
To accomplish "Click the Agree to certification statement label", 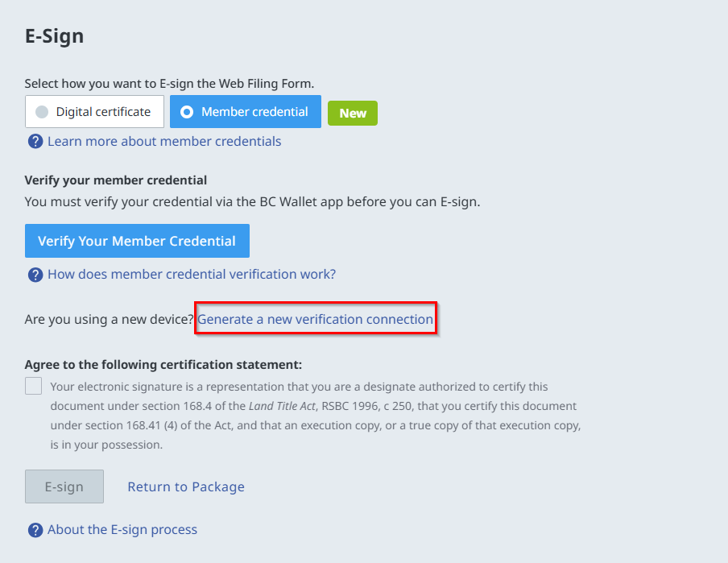I will point(163,365).
